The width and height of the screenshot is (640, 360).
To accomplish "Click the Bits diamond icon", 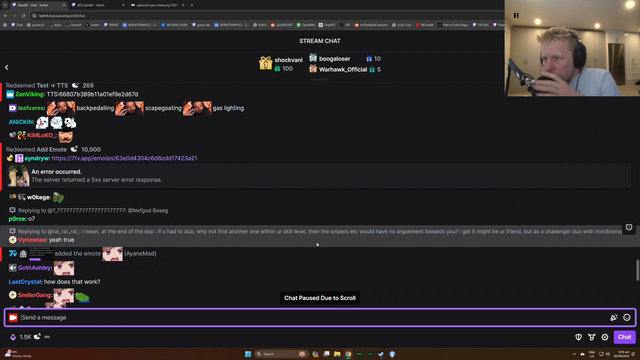I will click(x=13, y=337).
